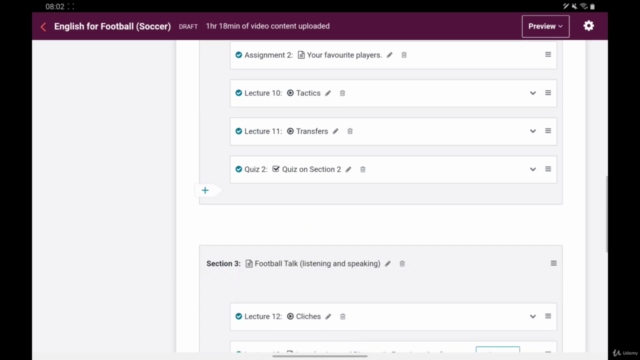Click the Tactics lecture title
The height and width of the screenshot is (360, 640).
click(x=308, y=93)
